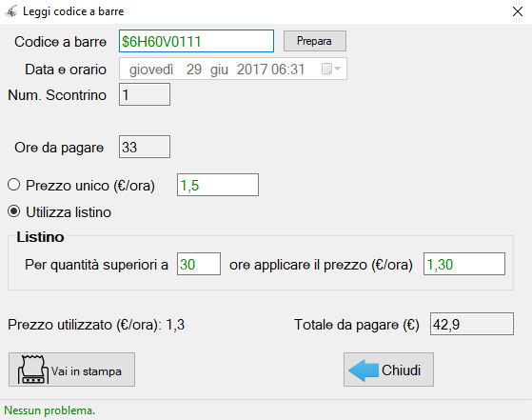Click the app icon in the title bar
This screenshot has width=532, height=420.
pyautogui.click(x=10, y=11)
